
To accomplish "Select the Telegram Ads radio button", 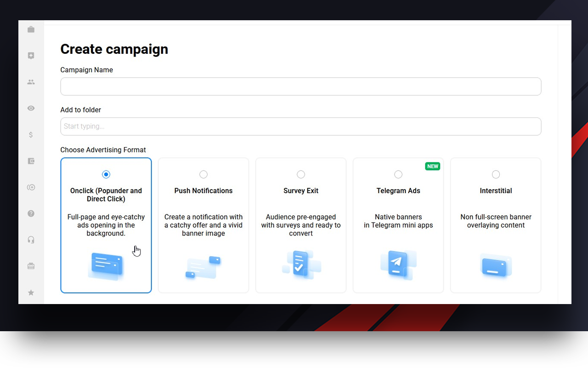I will pyautogui.click(x=398, y=174).
